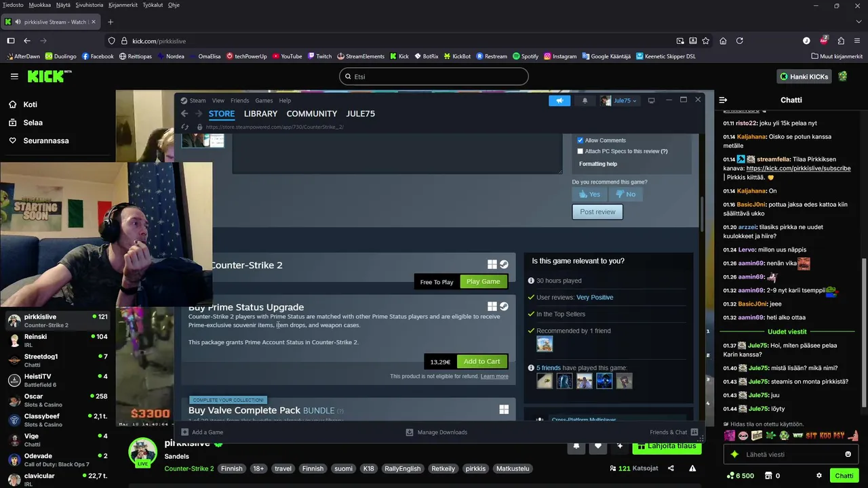The width and height of the screenshot is (868, 488).
Task: Open Steam notifications bell icon
Action: click(x=585, y=100)
